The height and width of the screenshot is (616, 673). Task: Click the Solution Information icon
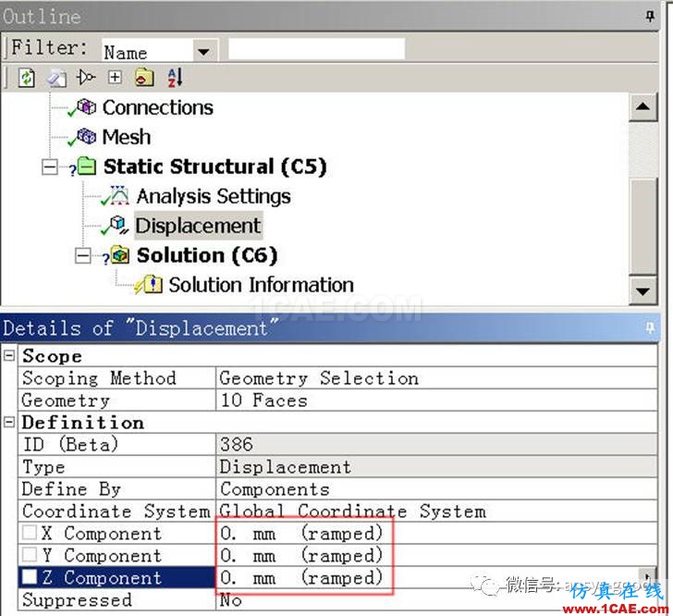click(153, 284)
